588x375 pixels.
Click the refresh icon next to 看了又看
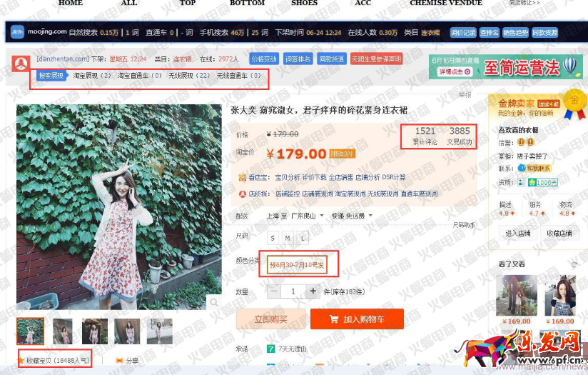[x=572, y=264]
